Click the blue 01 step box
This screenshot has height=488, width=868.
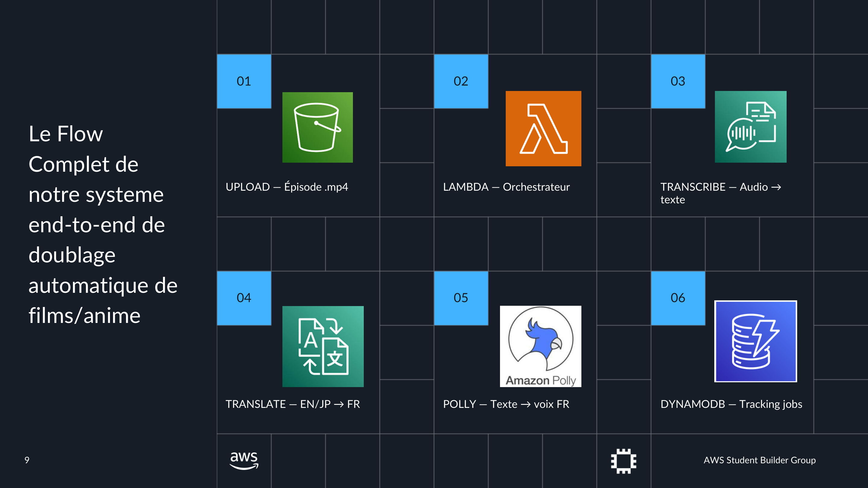[244, 81]
